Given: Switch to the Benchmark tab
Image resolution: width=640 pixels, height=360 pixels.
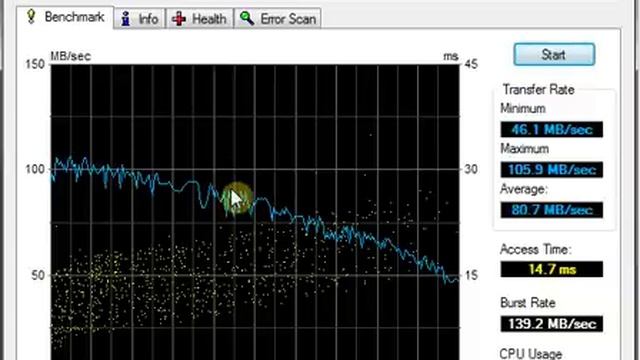Looking at the screenshot, I should click(x=65, y=17).
